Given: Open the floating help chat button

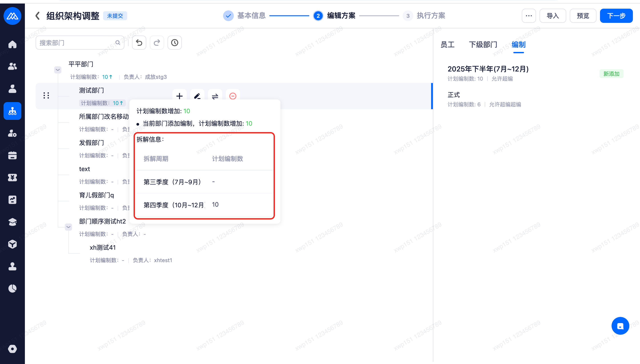Looking at the screenshot, I should 620,326.
